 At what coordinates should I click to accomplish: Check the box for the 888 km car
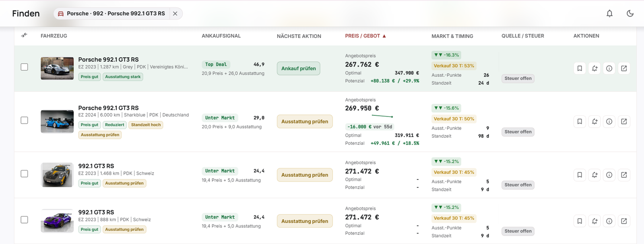(x=24, y=220)
